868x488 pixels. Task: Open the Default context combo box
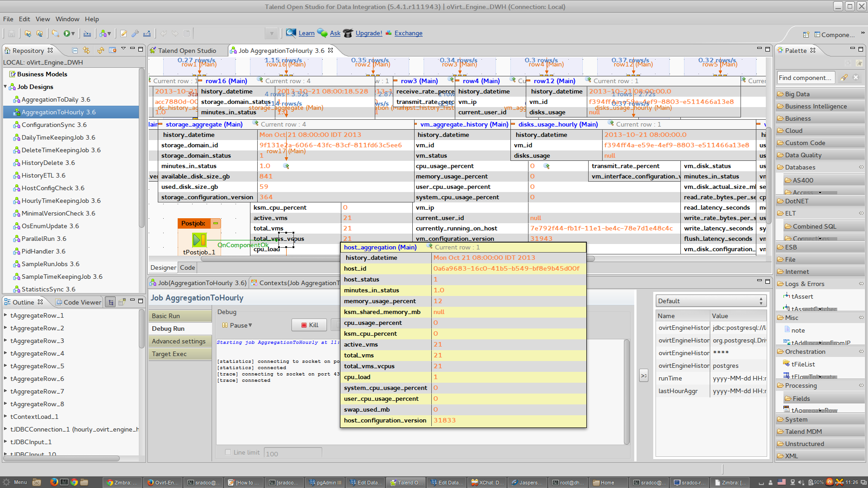coord(710,301)
